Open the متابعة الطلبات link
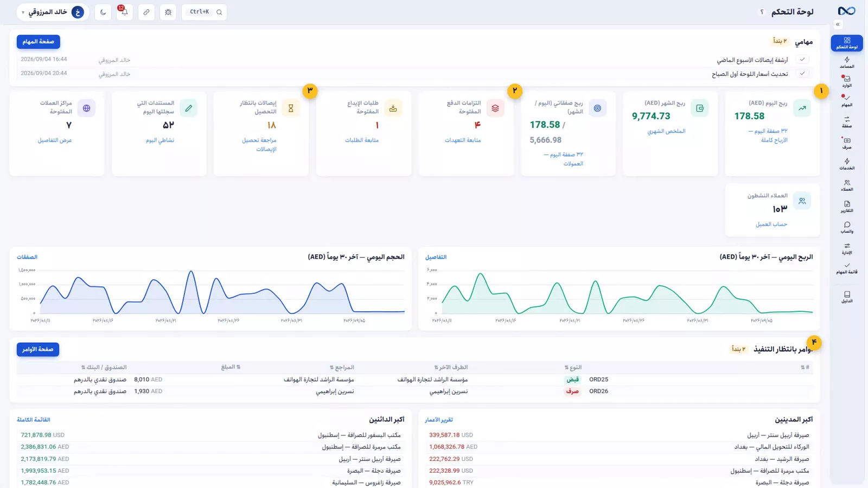Image resolution: width=868 pixels, height=488 pixels. tap(362, 140)
